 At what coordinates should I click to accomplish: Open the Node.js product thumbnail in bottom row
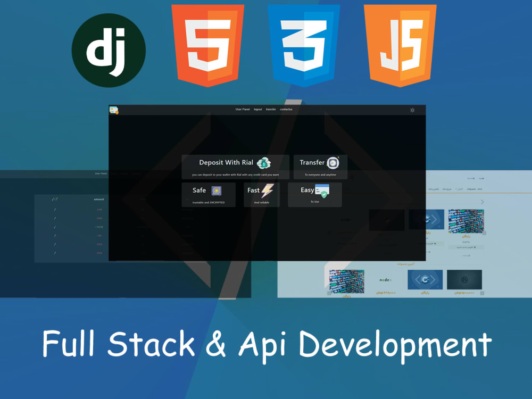[x=385, y=280]
